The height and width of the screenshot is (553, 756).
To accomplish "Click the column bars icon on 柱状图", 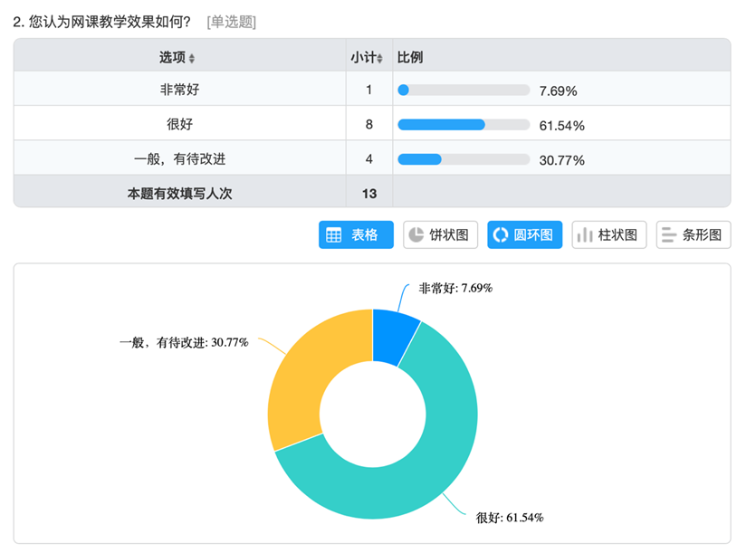I will click(x=585, y=235).
